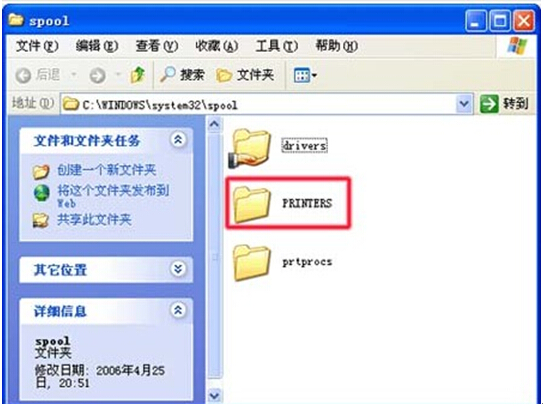Screen dimensions: 544x406
Task: Toggle the Folders (文件夹) pane button
Action: 245,75
